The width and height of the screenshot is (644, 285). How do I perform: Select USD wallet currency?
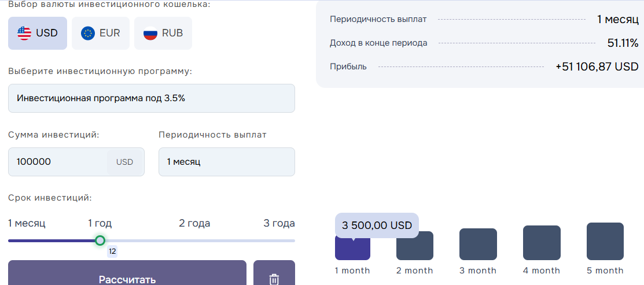coord(38,33)
